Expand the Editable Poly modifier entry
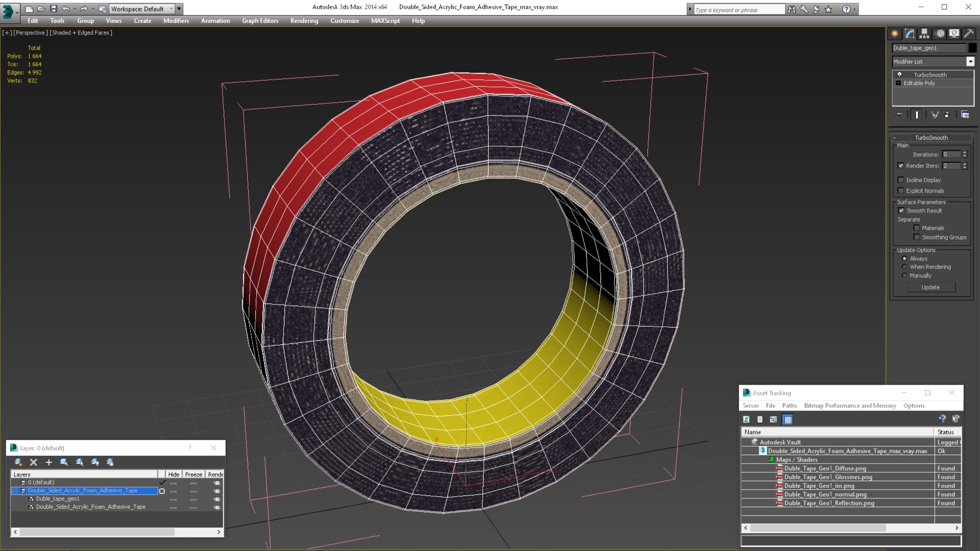The width and height of the screenshot is (980, 551). (x=898, y=83)
